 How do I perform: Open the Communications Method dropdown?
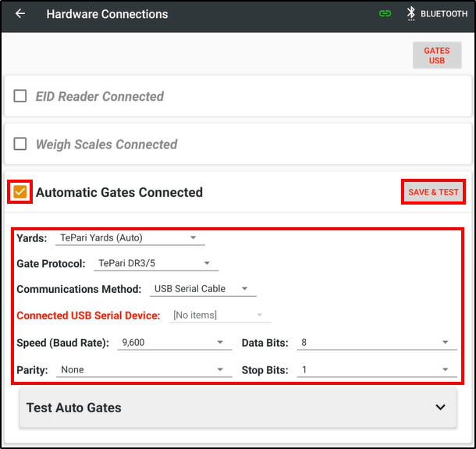coord(203,289)
